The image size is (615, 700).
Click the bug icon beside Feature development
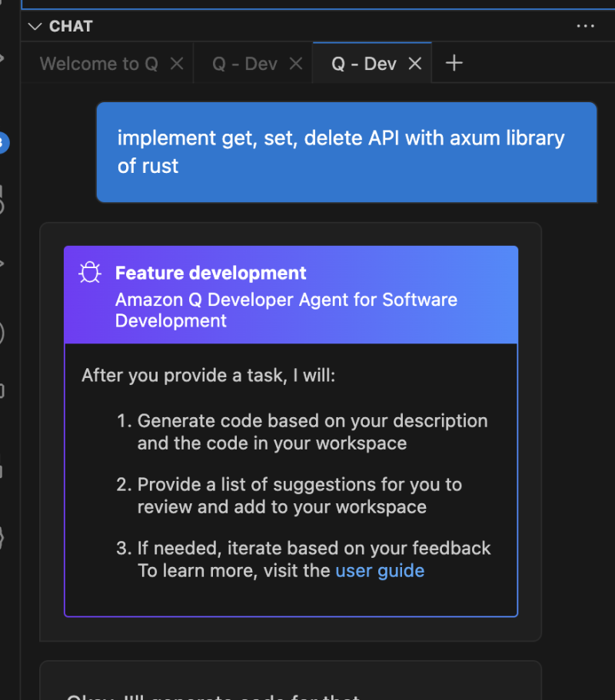(90, 273)
